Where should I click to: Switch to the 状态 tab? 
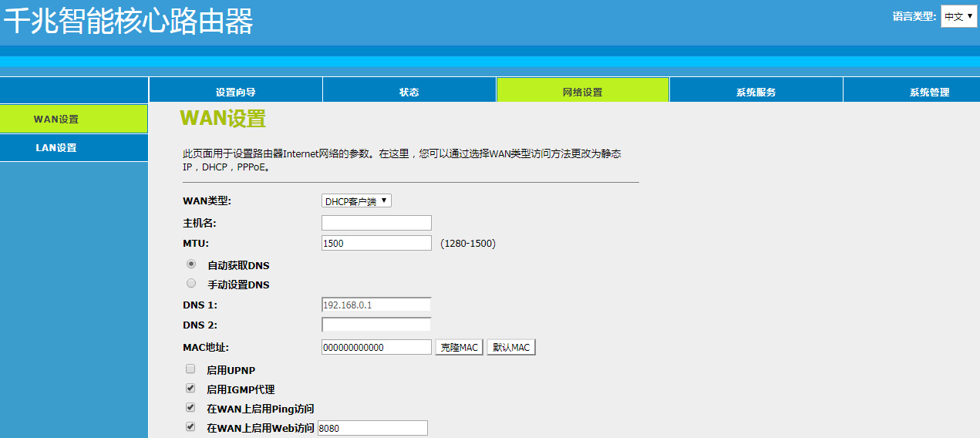(x=409, y=92)
